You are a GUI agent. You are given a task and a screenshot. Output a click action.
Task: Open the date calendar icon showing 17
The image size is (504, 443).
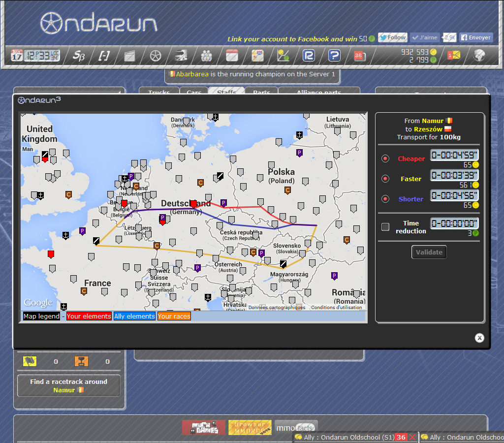click(x=17, y=55)
